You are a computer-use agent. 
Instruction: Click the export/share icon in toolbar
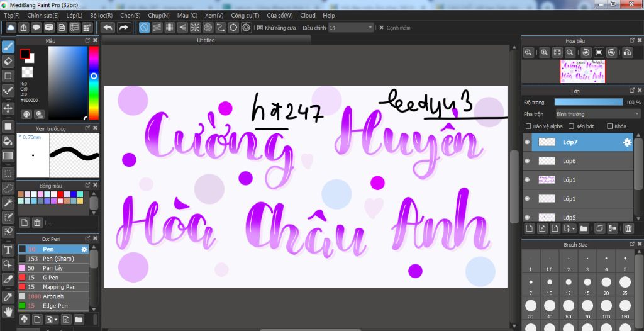tap(24, 28)
